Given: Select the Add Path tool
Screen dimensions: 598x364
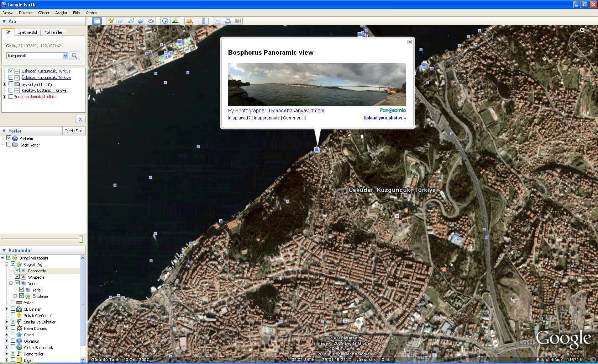Looking at the screenshot, I should pos(131,21).
